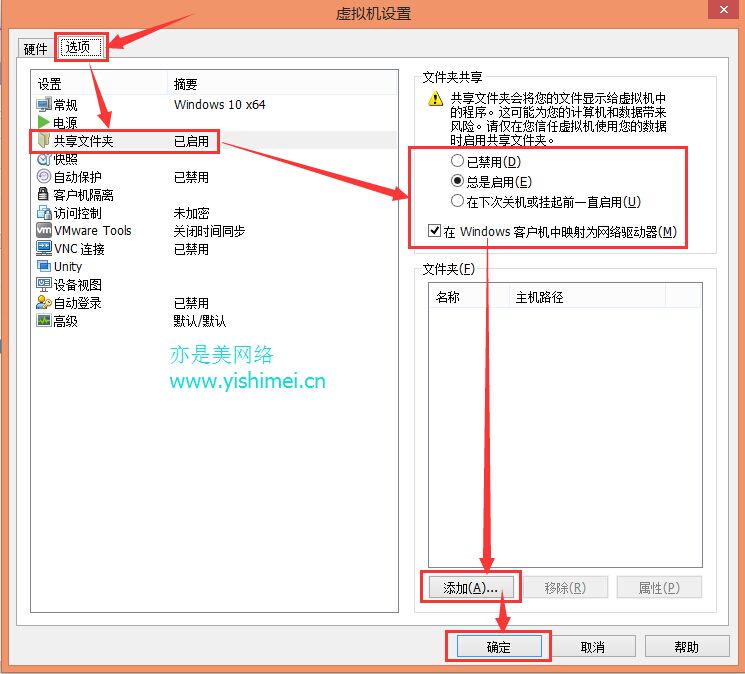Viewport: 745px width, 674px height.
Task: Click the 关闭时间同步 summary value
Action: [209, 231]
